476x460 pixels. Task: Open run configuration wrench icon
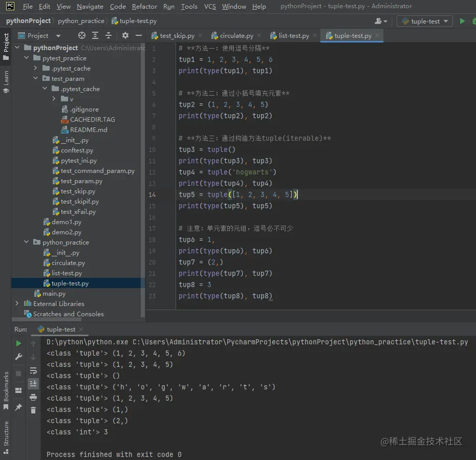coord(18,357)
